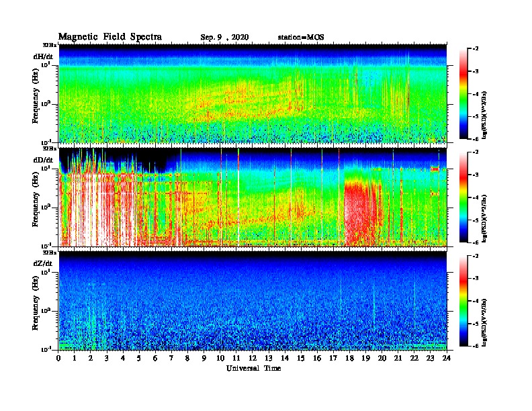
Task: Select the dD/dt panel label
Action: (43, 160)
